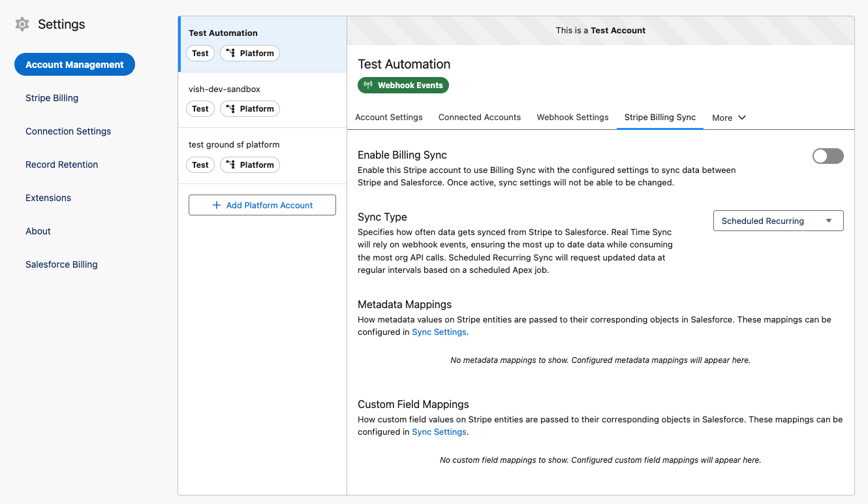Select the Stripe Billing Sync tab
This screenshot has height=504, width=868.
point(660,118)
